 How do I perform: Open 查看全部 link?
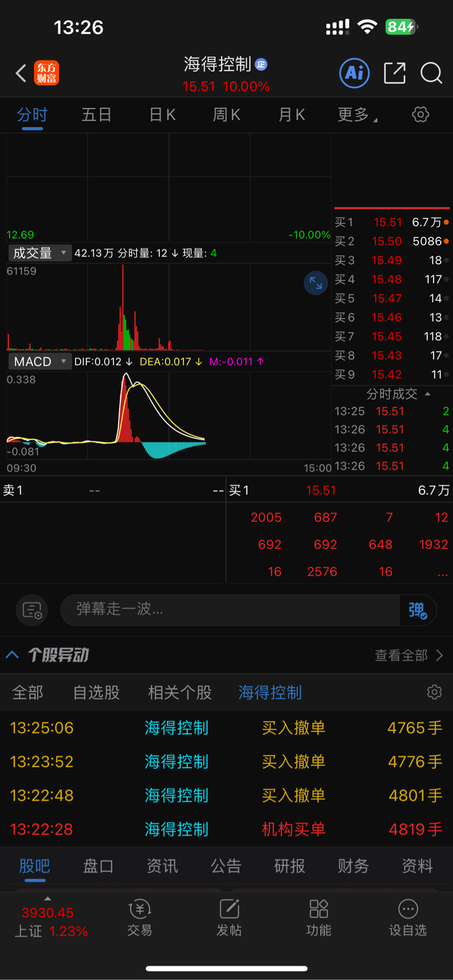408,655
